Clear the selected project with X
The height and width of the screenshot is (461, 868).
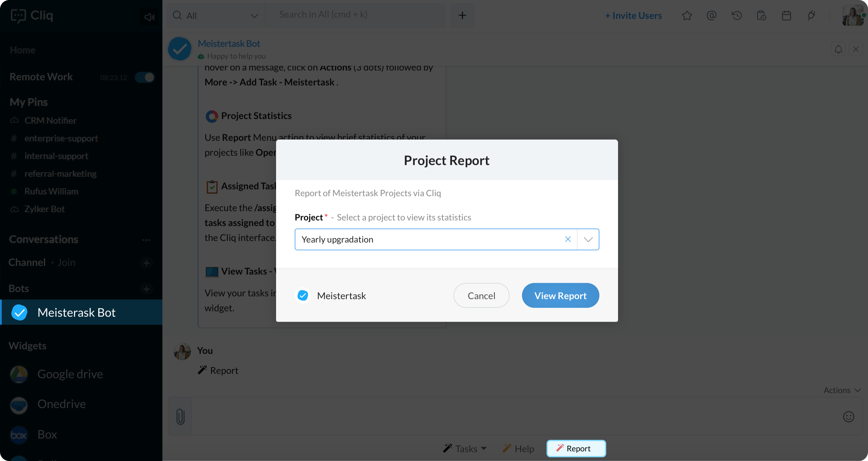click(x=568, y=239)
